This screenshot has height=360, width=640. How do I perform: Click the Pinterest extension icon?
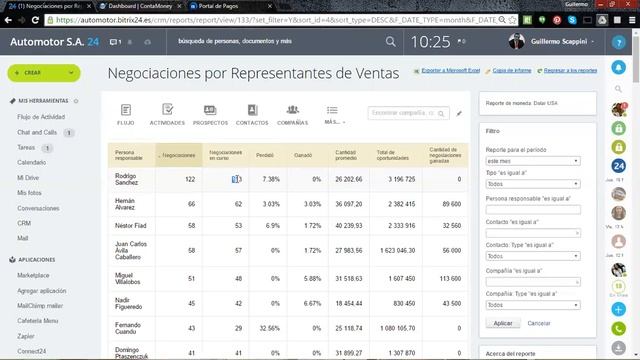click(x=557, y=20)
